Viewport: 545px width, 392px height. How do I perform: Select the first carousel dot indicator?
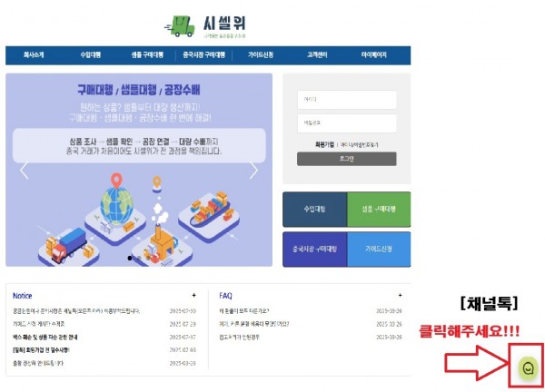[130, 258]
